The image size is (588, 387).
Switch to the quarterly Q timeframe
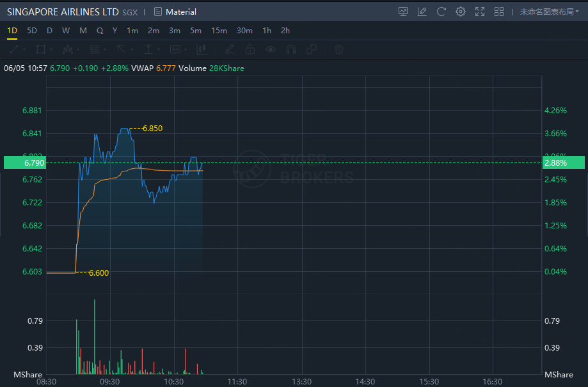tap(100, 31)
